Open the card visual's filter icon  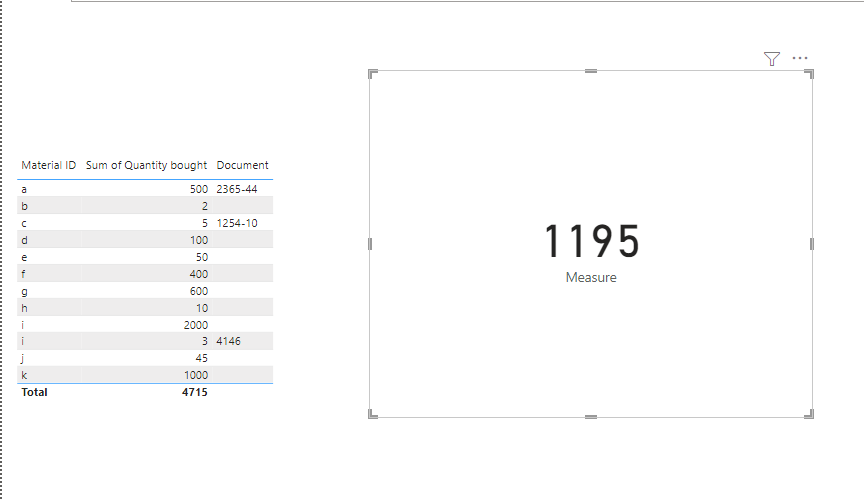click(771, 58)
